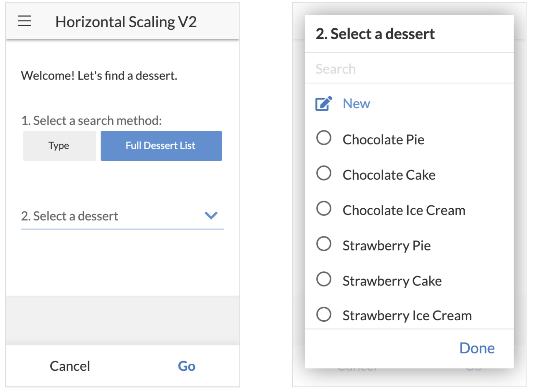Click the New link text
The image size is (534, 392).
click(356, 103)
